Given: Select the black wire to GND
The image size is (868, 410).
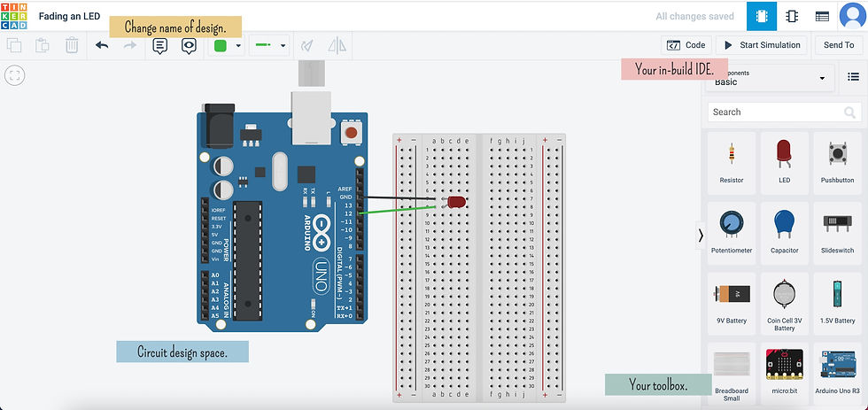Looking at the screenshot, I should tap(398, 197).
